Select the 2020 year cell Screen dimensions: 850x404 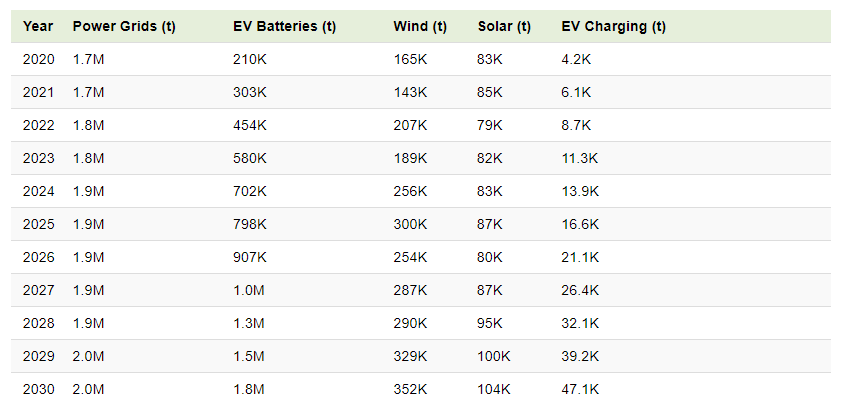tap(38, 59)
